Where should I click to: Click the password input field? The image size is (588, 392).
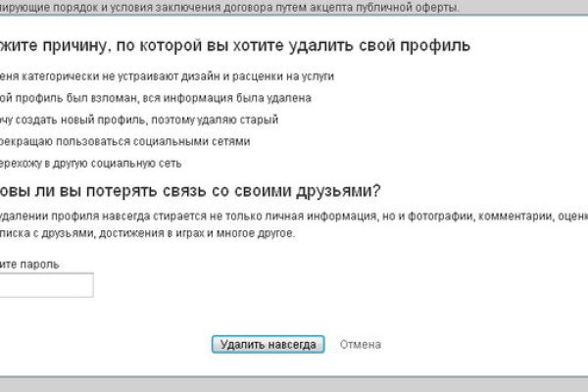[x=46, y=285]
